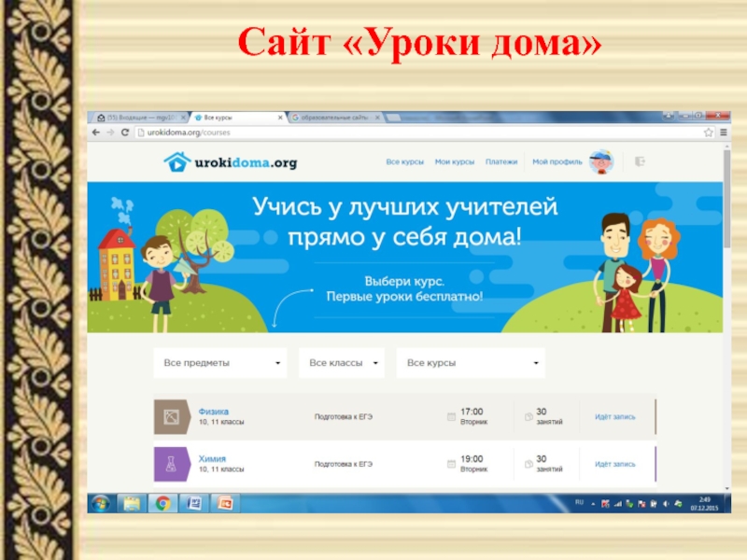
Task: Open Мои курсы in site navigation
Action: 455,161
